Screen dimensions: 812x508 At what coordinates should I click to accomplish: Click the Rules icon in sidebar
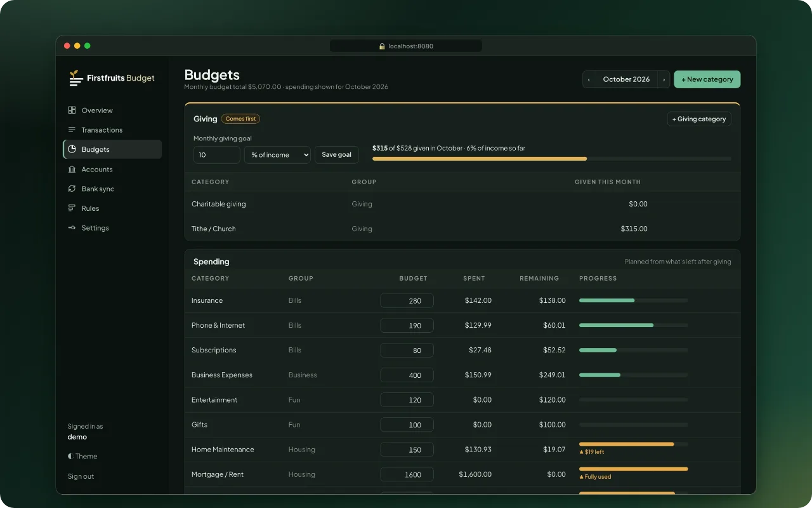[x=72, y=208]
